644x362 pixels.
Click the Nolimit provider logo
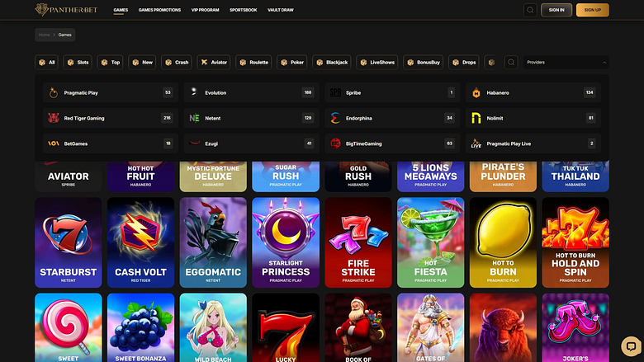pyautogui.click(x=476, y=118)
